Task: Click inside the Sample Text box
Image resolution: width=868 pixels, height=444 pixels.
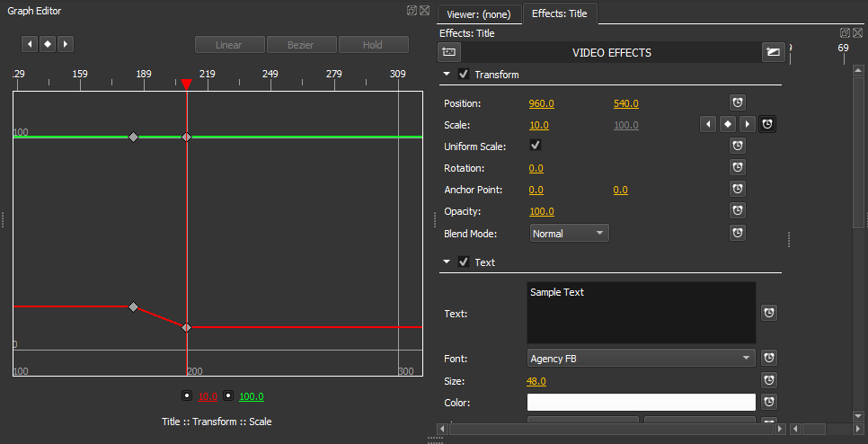Action: [642, 313]
